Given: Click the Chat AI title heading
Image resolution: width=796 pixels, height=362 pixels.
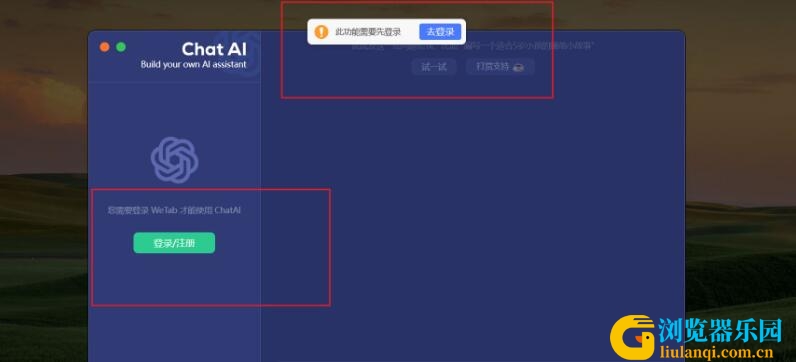Looking at the screenshot, I should pos(214,49).
